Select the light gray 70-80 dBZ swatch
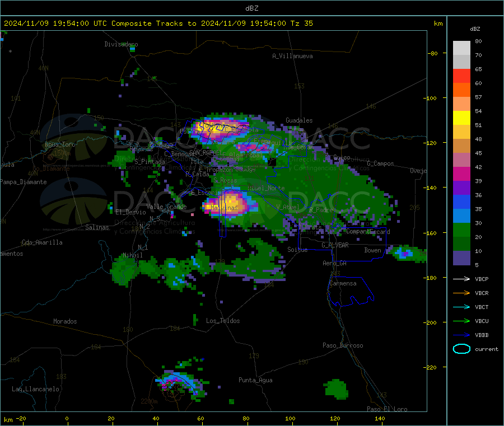Image resolution: width=504 pixels, height=426 pixels. point(461,48)
